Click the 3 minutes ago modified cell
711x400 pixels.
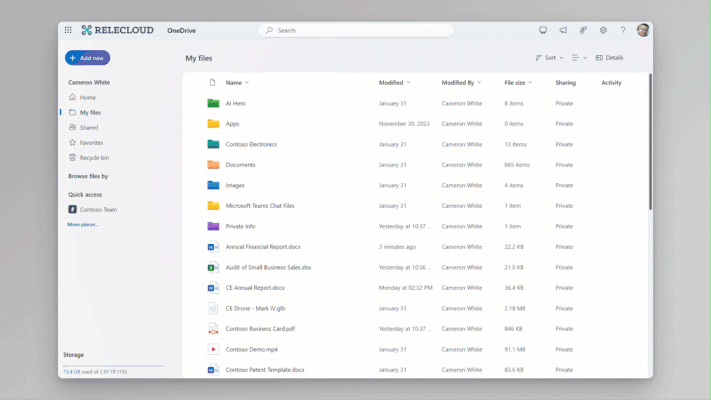point(397,247)
